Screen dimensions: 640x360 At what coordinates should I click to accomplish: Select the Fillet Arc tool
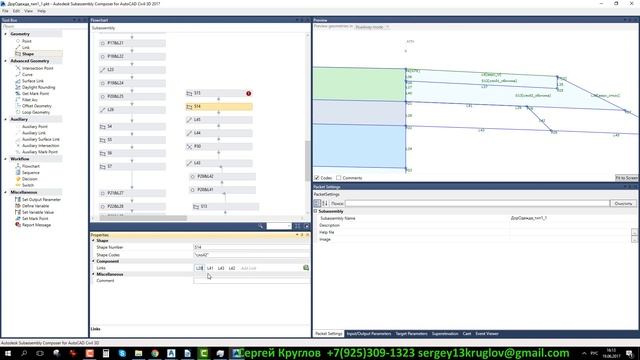coord(29,100)
